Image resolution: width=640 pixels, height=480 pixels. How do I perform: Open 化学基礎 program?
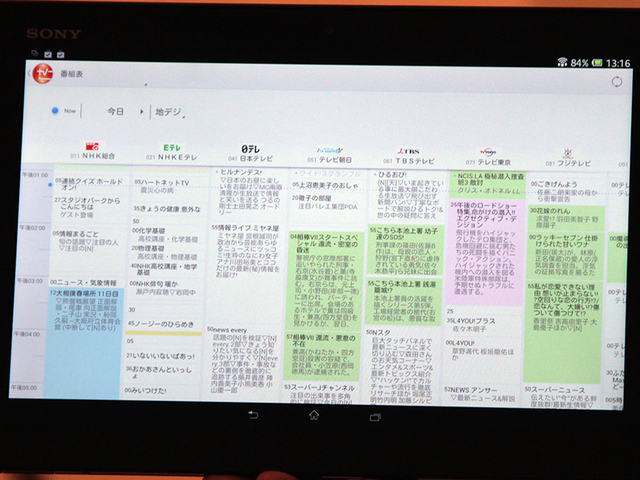167,235
